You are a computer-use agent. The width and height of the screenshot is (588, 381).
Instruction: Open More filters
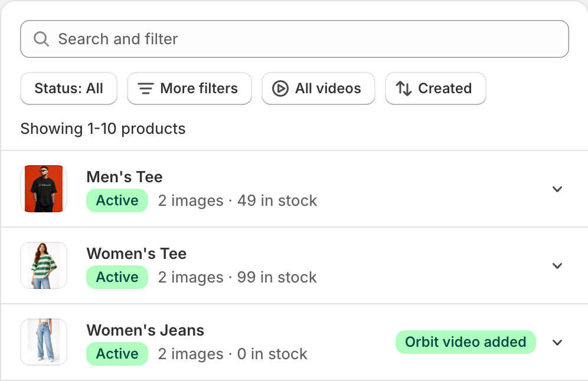pos(190,88)
